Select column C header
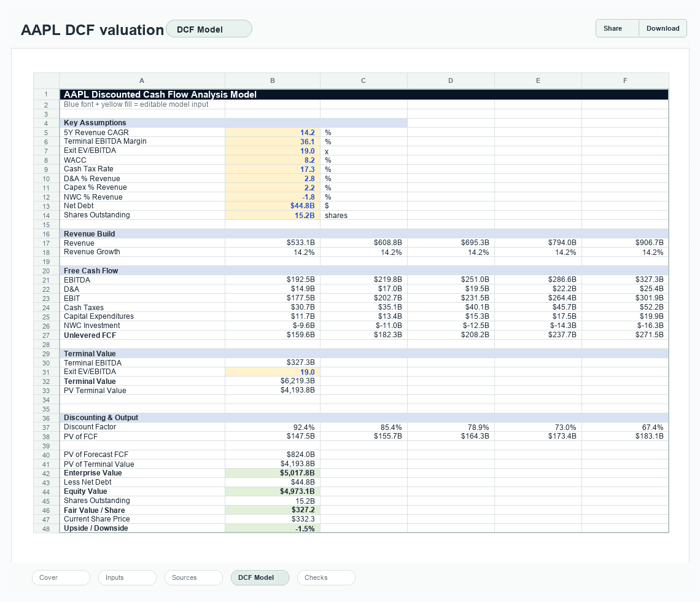Image resolution: width=700 pixels, height=602 pixels. 364,81
